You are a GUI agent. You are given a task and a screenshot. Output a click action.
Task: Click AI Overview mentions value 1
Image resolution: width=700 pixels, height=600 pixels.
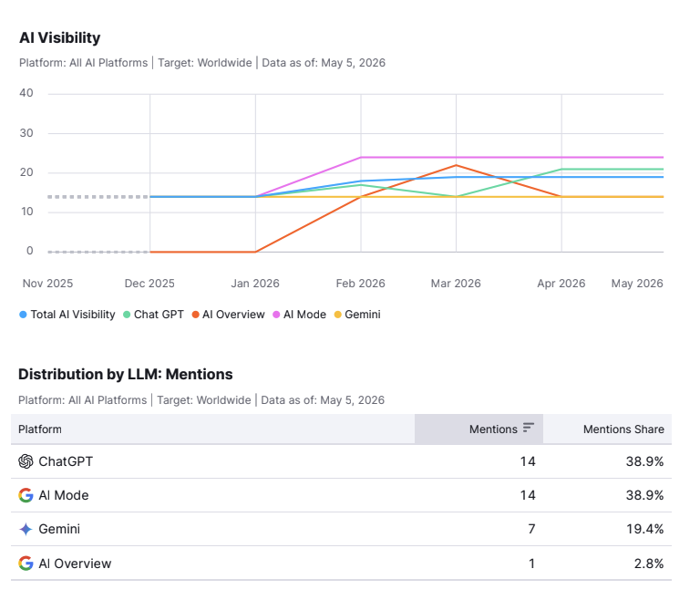531,564
